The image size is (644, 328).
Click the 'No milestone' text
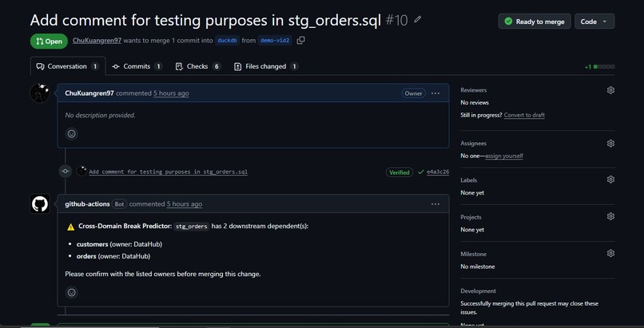coord(477,267)
